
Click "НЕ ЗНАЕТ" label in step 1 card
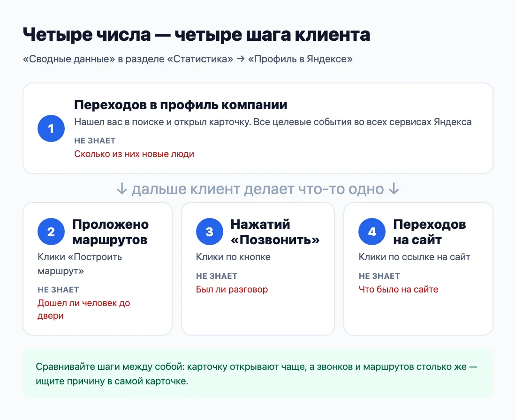coord(95,141)
